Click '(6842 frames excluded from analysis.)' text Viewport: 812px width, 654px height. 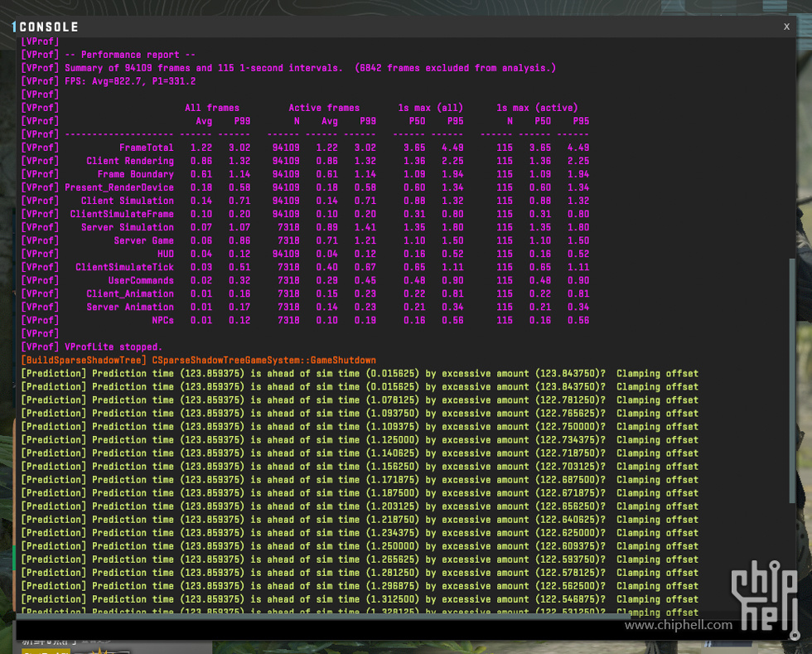[455, 68]
